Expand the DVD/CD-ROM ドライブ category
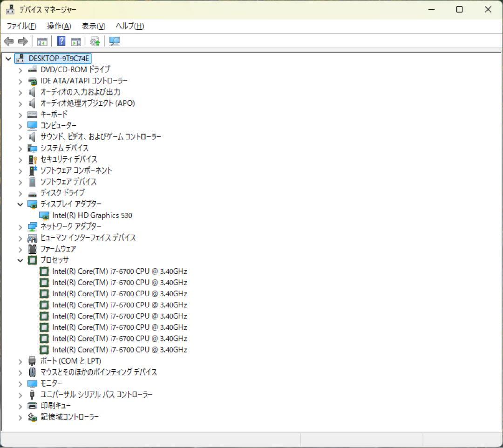 click(20, 69)
